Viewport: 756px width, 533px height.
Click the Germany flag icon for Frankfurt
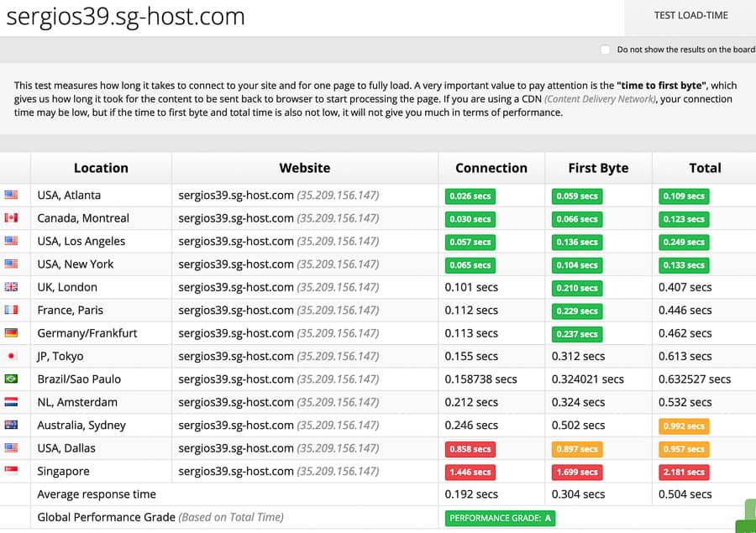(12, 333)
